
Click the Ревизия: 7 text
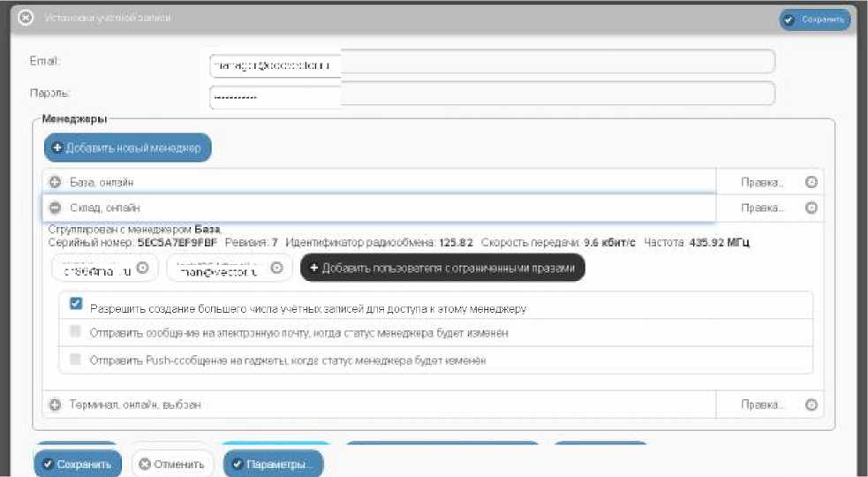coord(252,242)
